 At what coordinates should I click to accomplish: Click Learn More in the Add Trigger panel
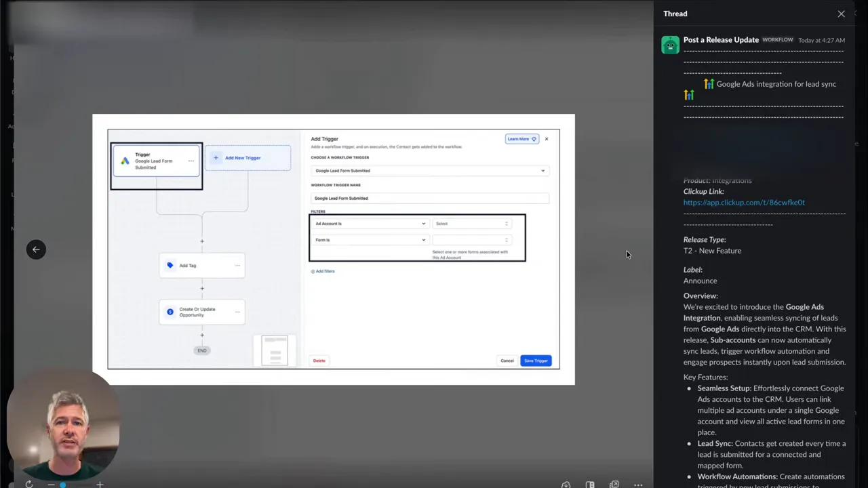click(x=521, y=139)
